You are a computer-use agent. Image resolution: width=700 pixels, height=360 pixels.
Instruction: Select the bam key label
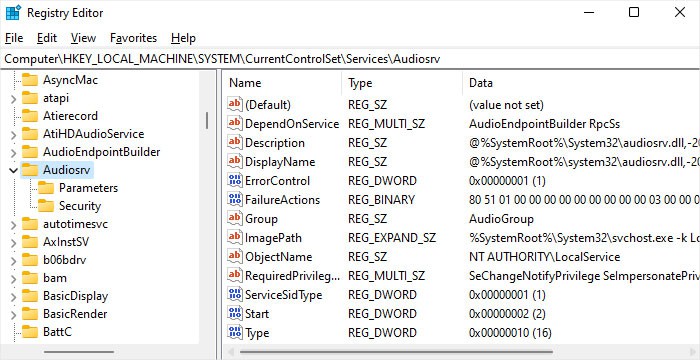[55, 278]
